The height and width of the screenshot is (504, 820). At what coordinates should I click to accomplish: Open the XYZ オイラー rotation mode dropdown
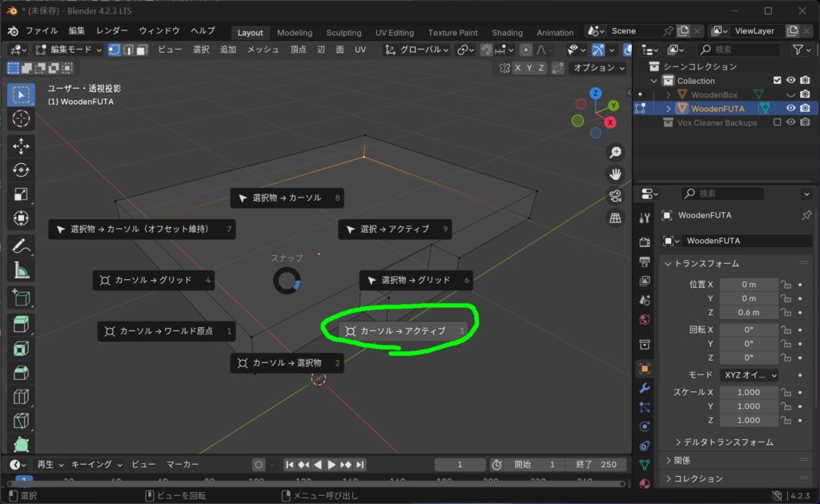pyautogui.click(x=749, y=375)
